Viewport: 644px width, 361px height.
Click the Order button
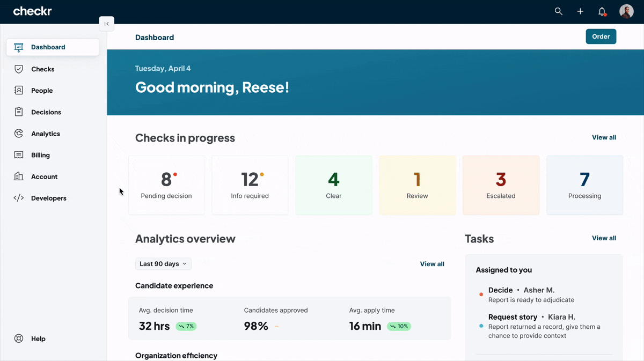pyautogui.click(x=601, y=36)
